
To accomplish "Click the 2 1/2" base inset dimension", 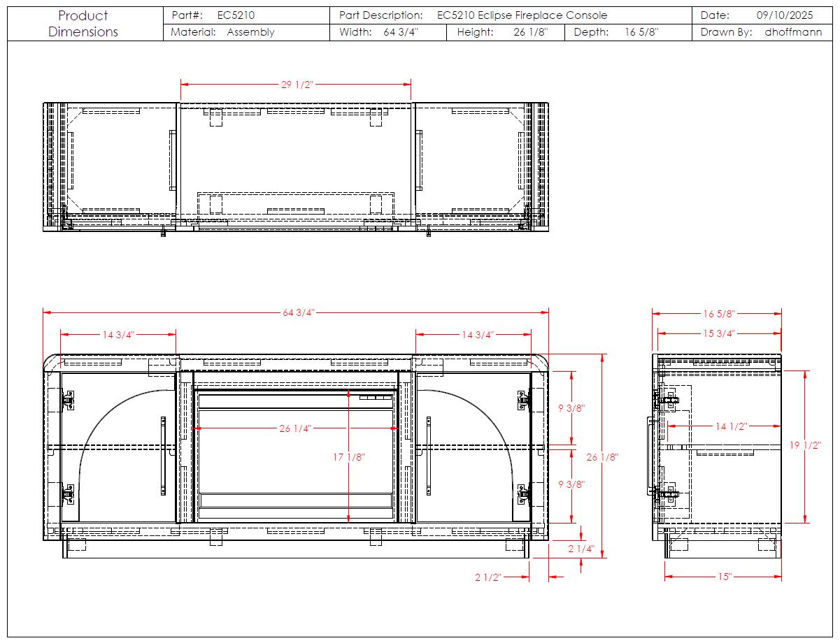I will pyautogui.click(x=488, y=577).
